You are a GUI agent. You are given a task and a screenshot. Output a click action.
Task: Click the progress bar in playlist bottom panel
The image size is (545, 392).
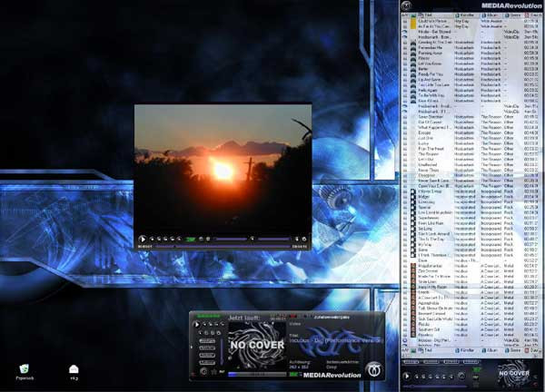click(x=434, y=386)
